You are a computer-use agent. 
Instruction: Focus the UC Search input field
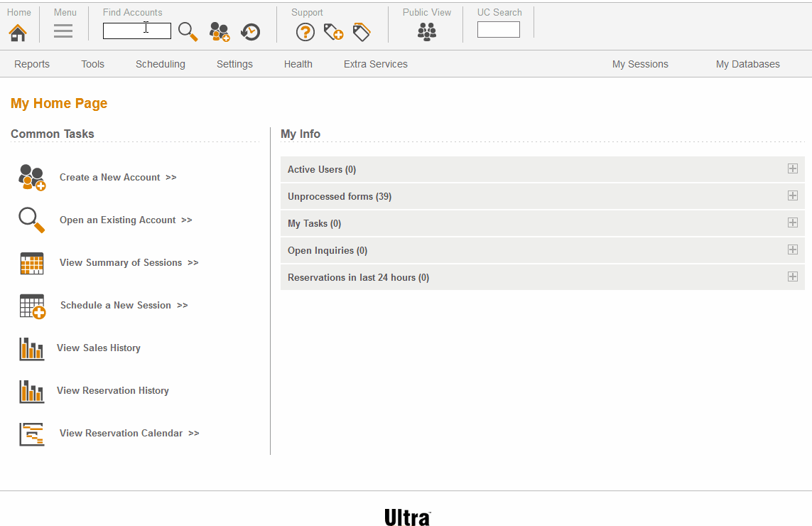coord(498,30)
